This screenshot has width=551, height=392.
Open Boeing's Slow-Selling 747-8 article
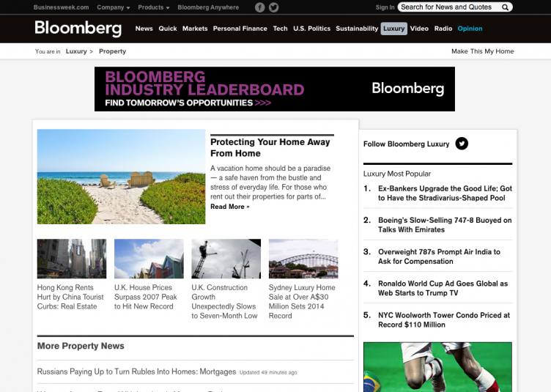tap(445, 225)
